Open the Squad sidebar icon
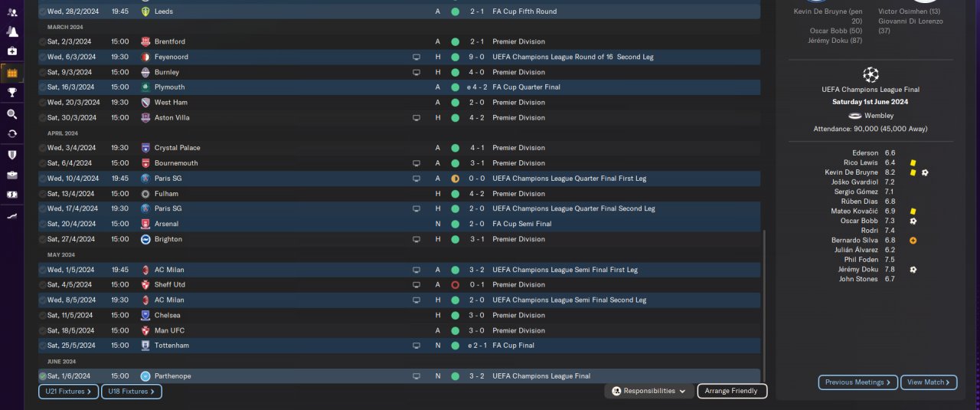 (11, 12)
